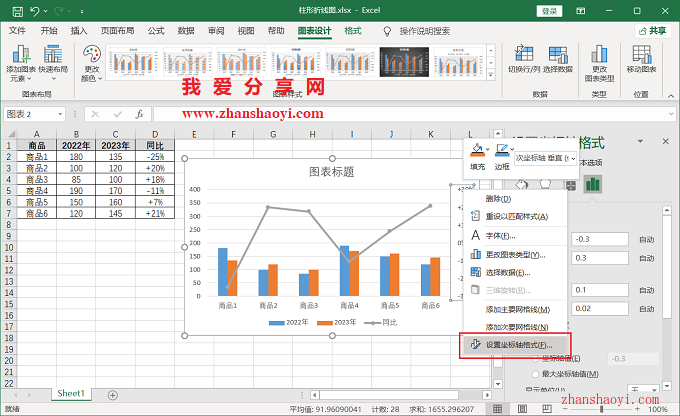
Task: Select 坐标轴值(E) radio button
Action: pyautogui.click(x=536, y=358)
